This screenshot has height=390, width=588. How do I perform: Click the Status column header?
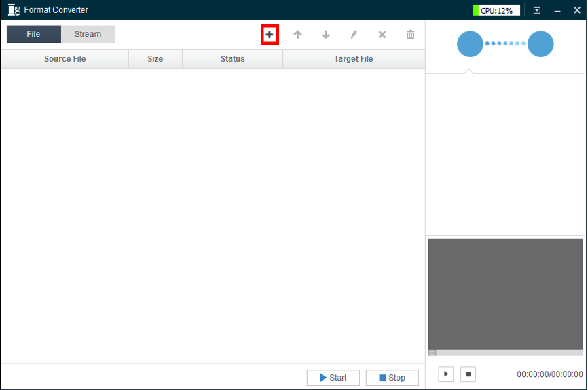click(232, 59)
